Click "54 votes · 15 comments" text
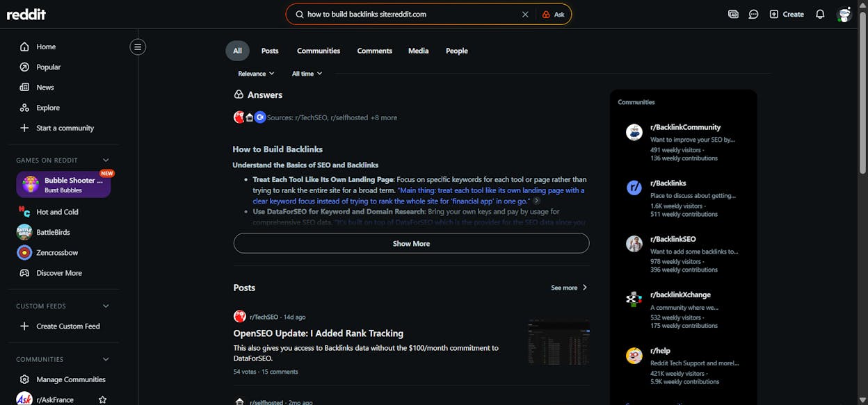868x405 pixels. coord(266,372)
